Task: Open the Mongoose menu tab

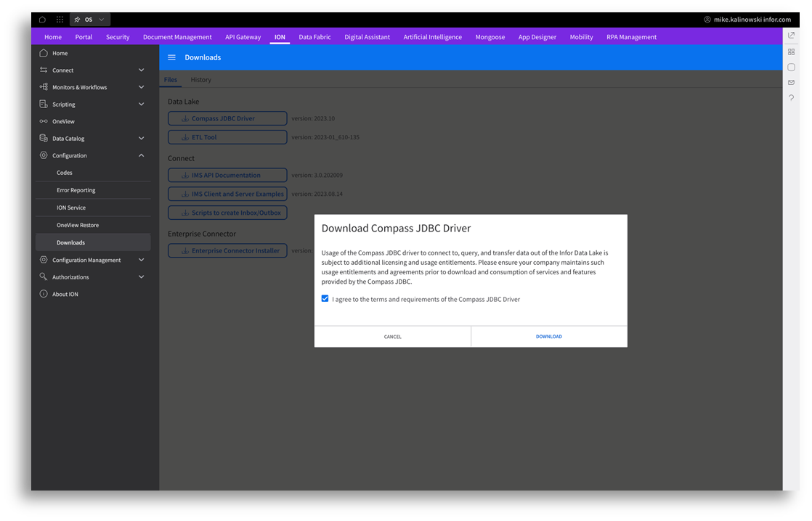Action: pyautogui.click(x=490, y=37)
